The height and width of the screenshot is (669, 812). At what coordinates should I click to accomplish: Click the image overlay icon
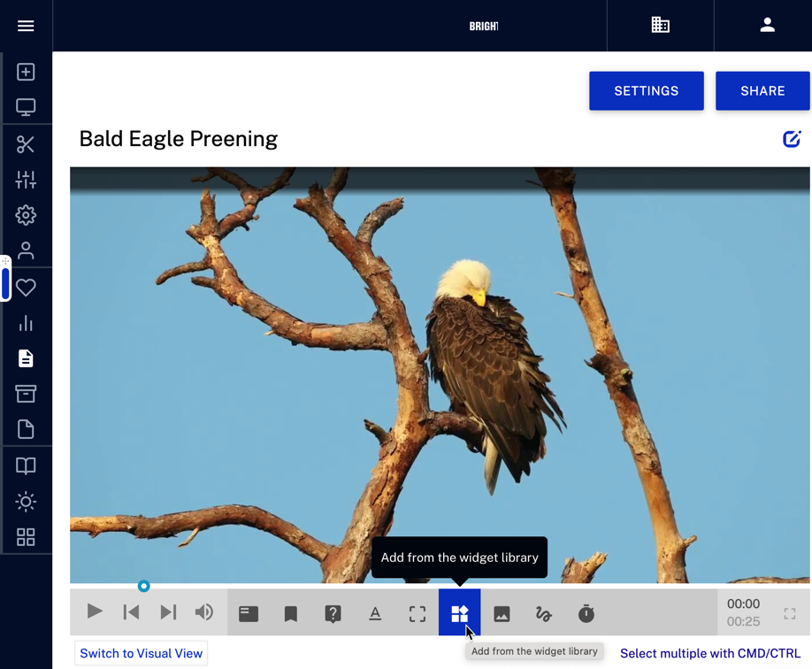click(502, 613)
